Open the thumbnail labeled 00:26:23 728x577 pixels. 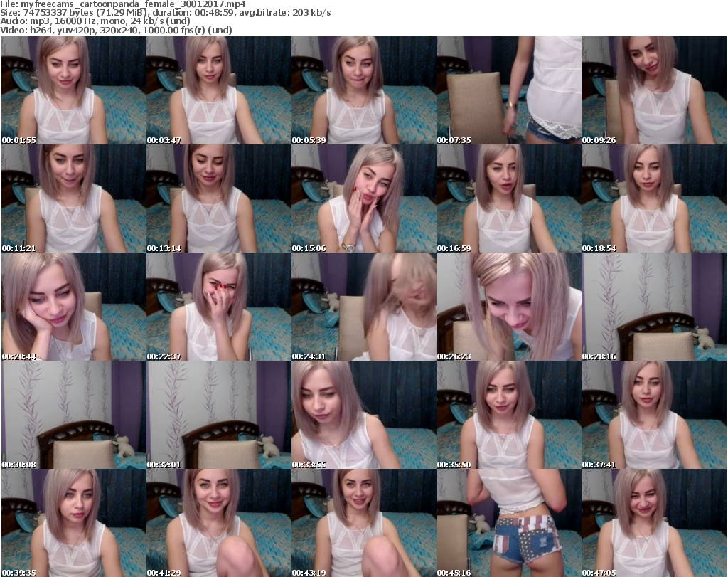click(508, 307)
